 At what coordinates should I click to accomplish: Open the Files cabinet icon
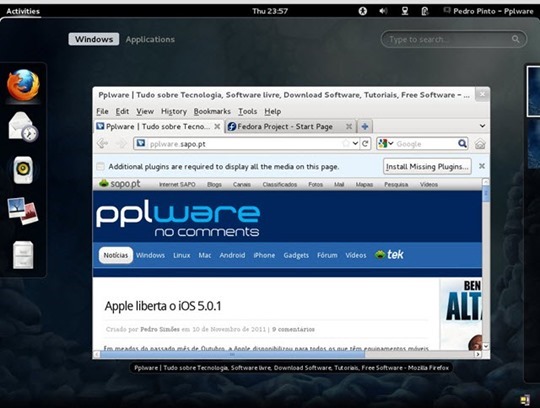point(23,255)
